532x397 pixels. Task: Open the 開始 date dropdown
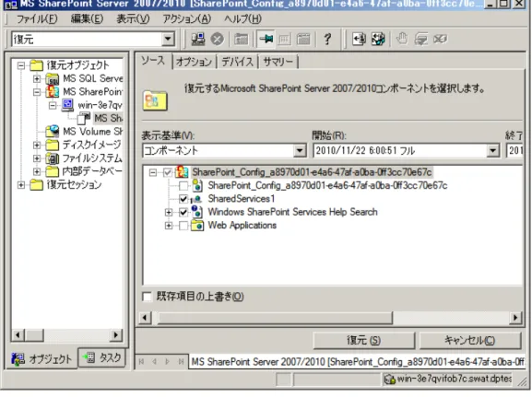point(492,150)
